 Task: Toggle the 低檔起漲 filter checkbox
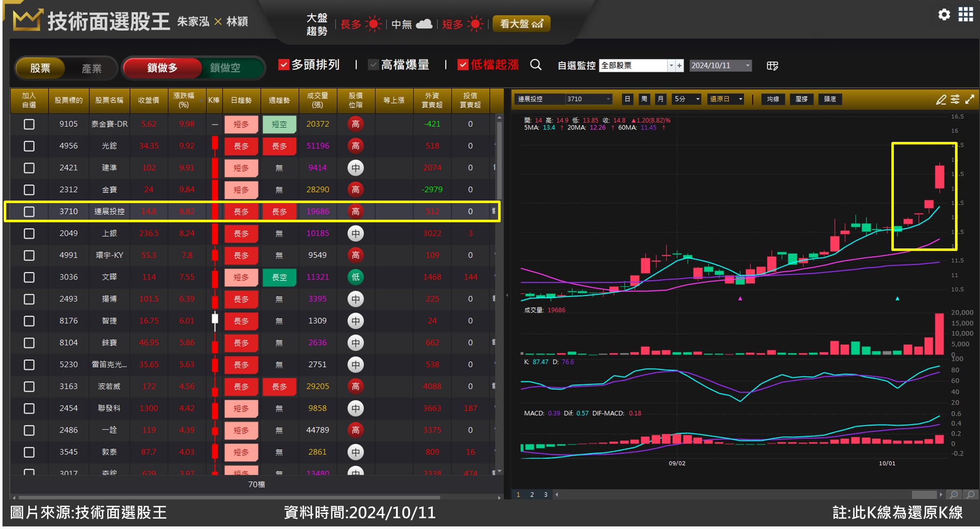point(463,65)
